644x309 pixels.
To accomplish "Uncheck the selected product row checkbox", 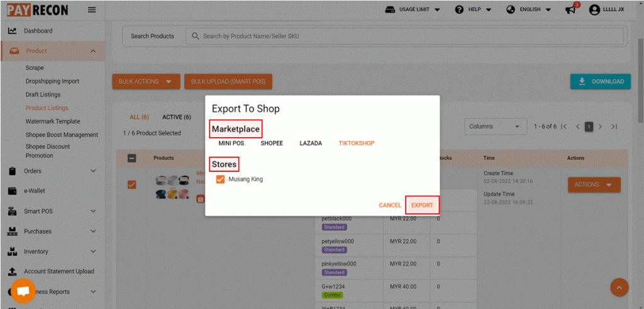I will pos(132,185).
